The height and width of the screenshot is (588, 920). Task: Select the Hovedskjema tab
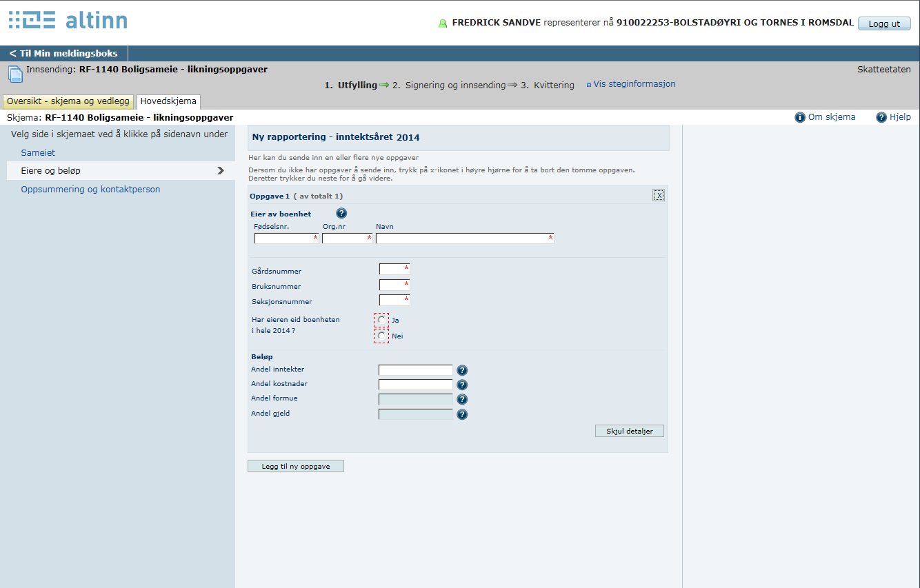click(168, 101)
